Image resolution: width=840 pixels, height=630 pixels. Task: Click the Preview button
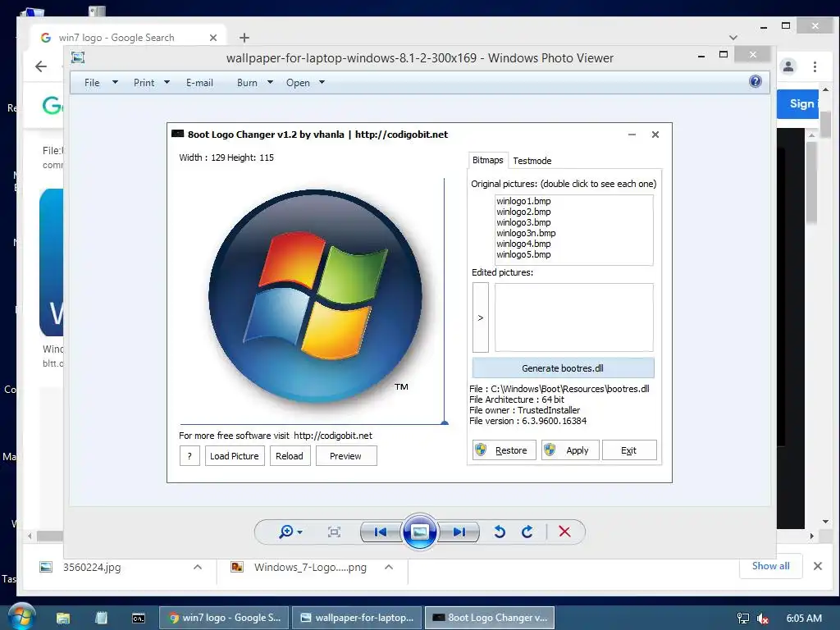click(x=345, y=456)
